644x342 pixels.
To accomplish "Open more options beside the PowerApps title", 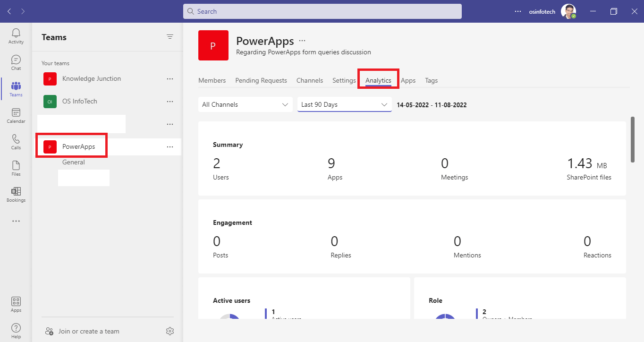I will [x=302, y=41].
